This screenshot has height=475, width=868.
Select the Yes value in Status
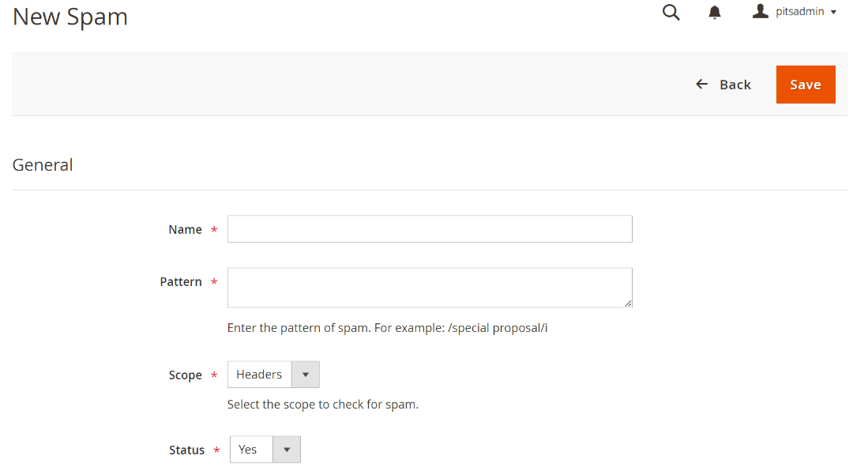pos(249,450)
